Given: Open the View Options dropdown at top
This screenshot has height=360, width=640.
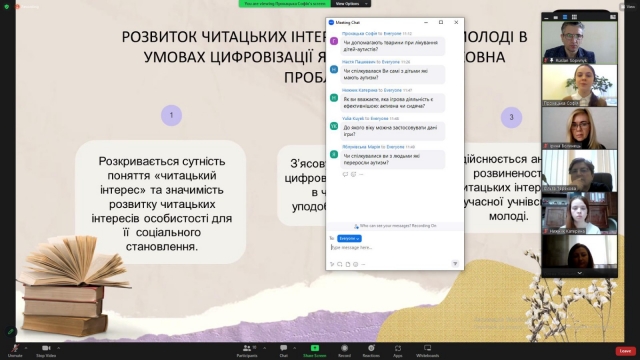Looking at the screenshot, I should [351, 4].
